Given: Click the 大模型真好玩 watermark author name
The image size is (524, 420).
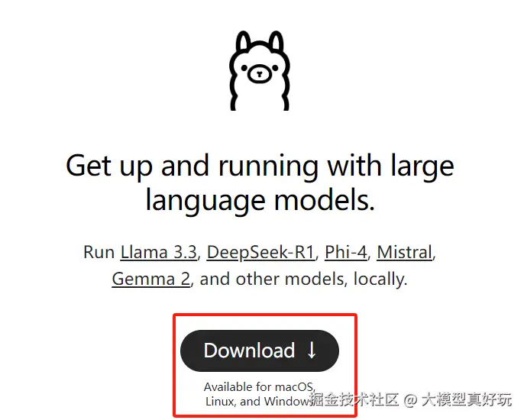Looking at the screenshot, I should [467, 399].
